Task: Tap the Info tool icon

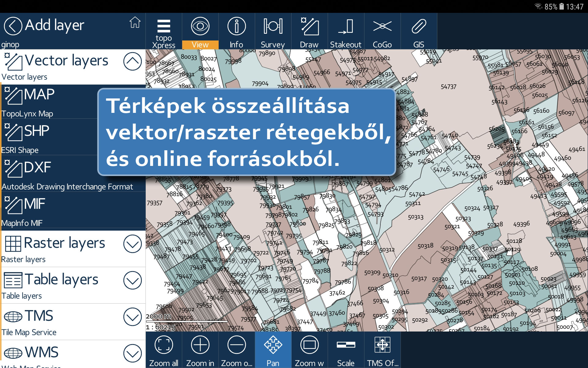Action: (x=236, y=32)
